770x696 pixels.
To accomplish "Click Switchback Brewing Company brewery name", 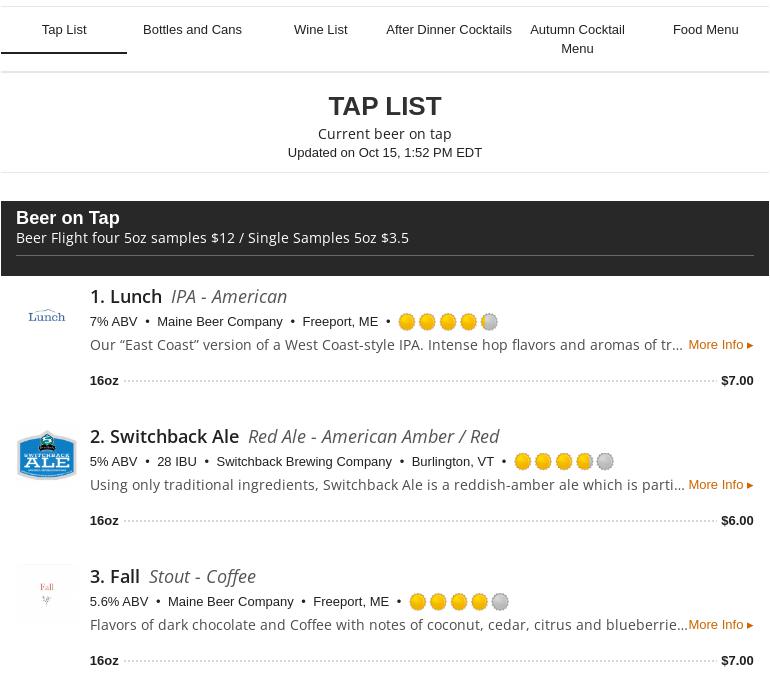I will tap(304, 462).
